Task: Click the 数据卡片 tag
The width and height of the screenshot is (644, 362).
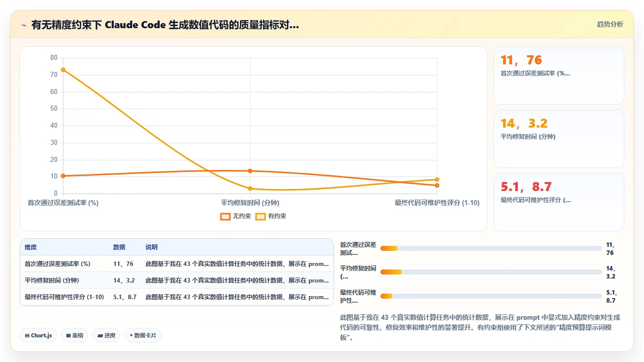Action: [x=143, y=335]
